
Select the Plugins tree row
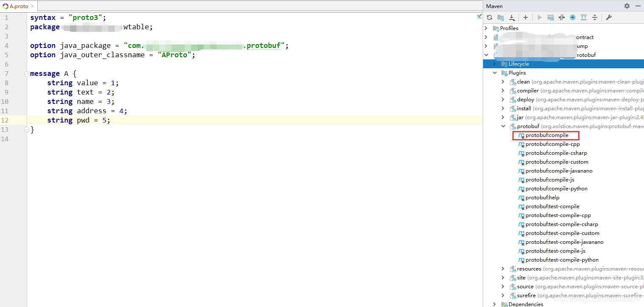[x=563, y=73]
